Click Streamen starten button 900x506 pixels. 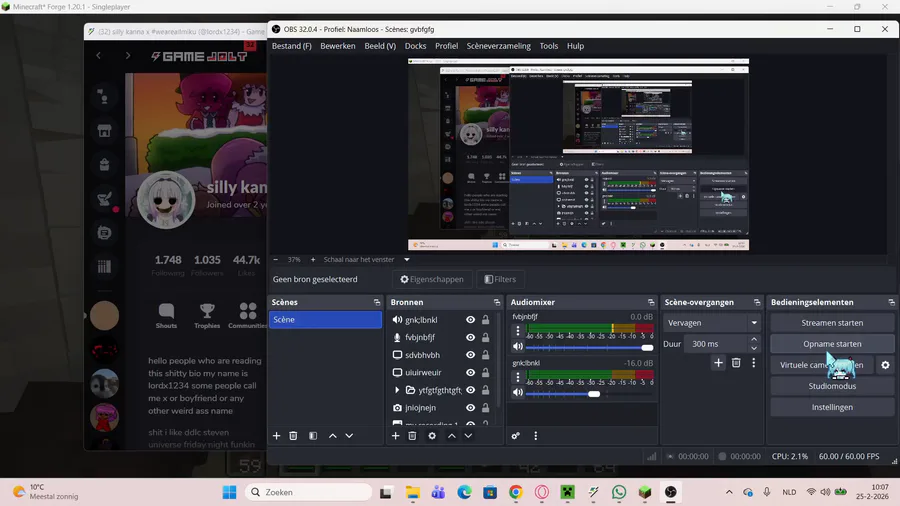[x=832, y=323]
